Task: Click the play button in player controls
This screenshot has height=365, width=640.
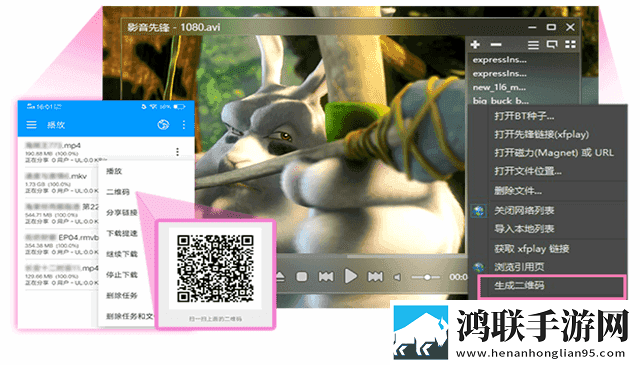Action: pyautogui.click(x=350, y=276)
